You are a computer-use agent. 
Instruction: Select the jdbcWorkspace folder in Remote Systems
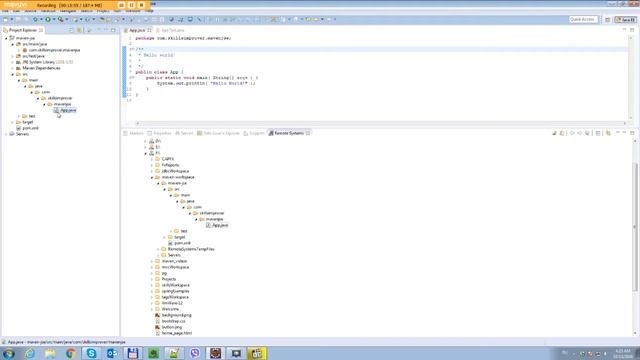click(x=175, y=171)
